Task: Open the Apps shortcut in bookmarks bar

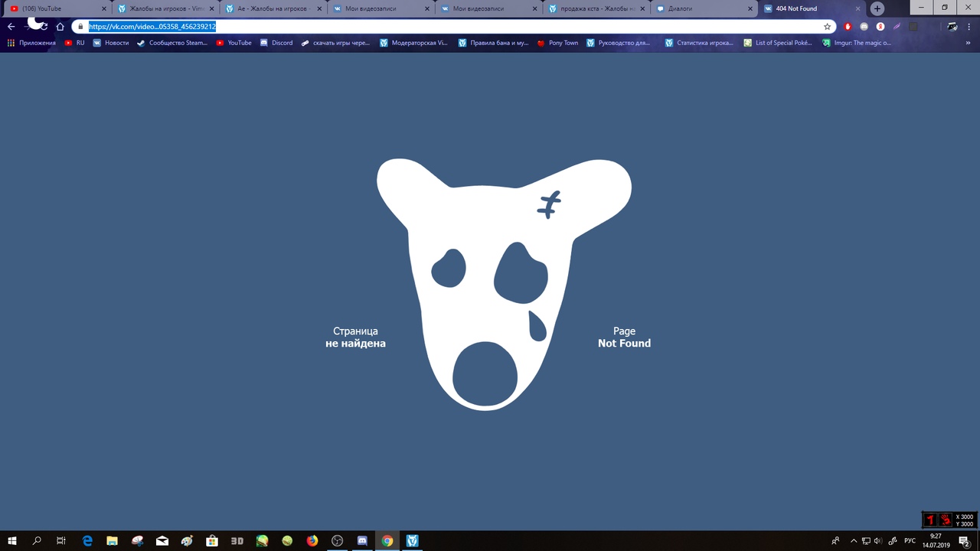Action: tap(31, 43)
